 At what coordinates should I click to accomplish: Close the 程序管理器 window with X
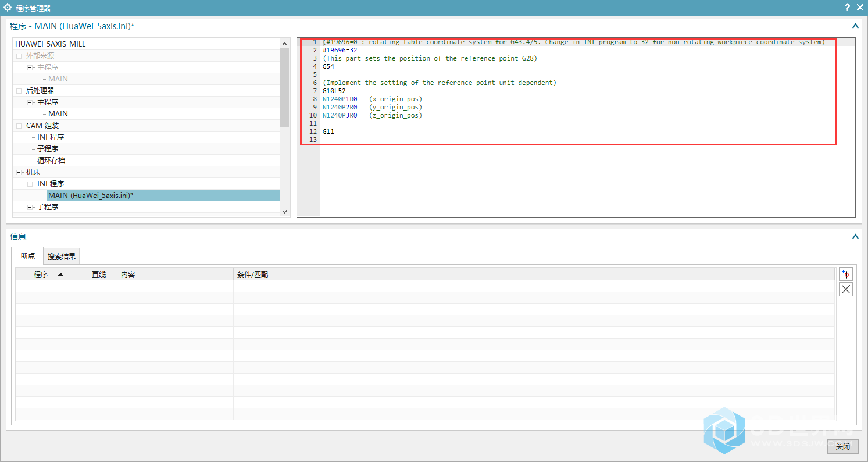[860, 8]
